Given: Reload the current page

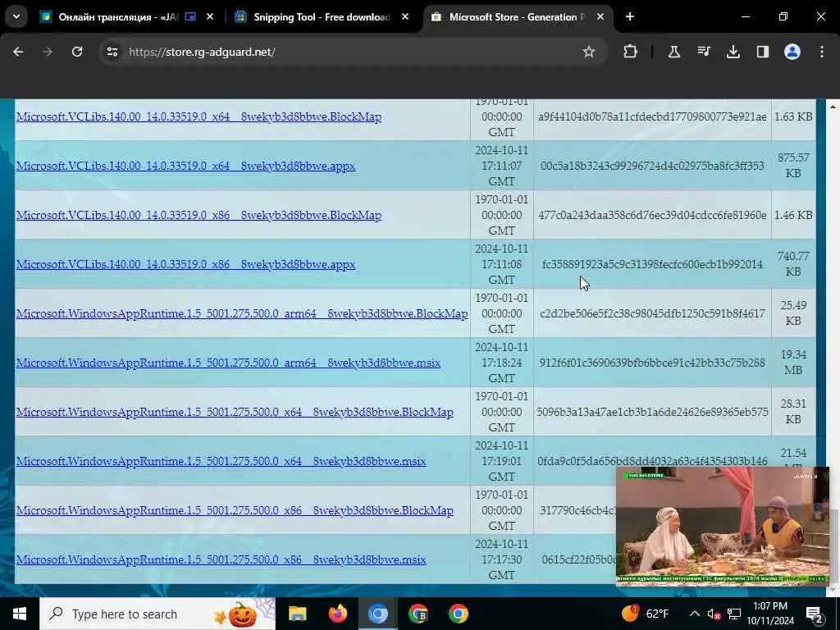Looking at the screenshot, I should click(77, 52).
